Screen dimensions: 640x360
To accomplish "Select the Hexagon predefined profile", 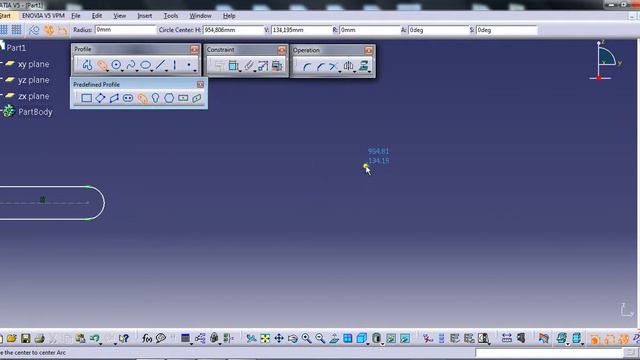I will (169, 98).
